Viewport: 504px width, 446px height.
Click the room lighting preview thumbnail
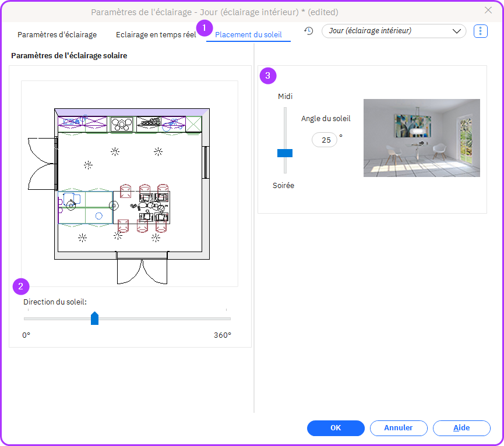point(421,137)
